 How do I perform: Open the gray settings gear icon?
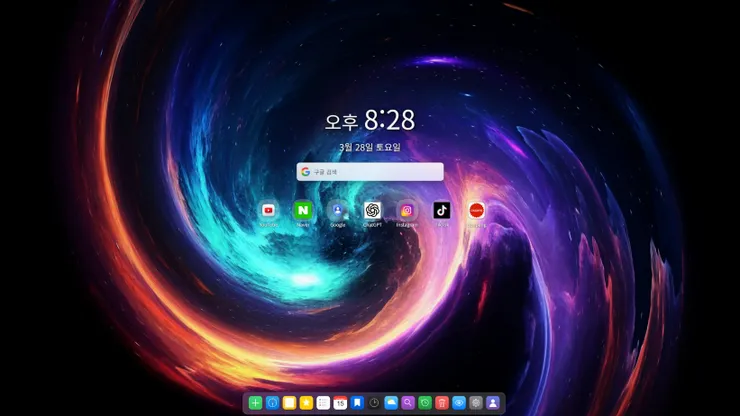click(476, 403)
